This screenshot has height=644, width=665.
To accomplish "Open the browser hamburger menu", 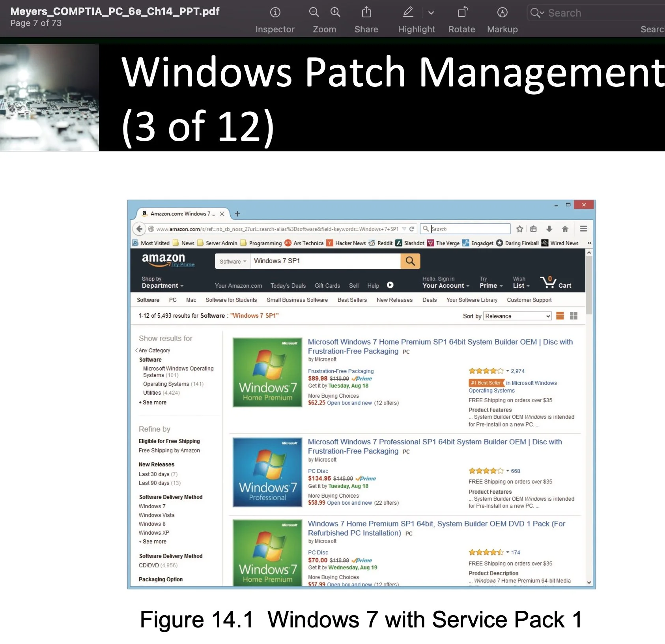I will (584, 228).
